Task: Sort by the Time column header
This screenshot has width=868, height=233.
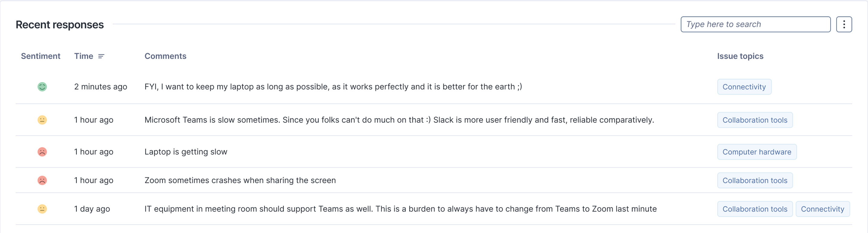Action: pyautogui.click(x=84, y=56)
